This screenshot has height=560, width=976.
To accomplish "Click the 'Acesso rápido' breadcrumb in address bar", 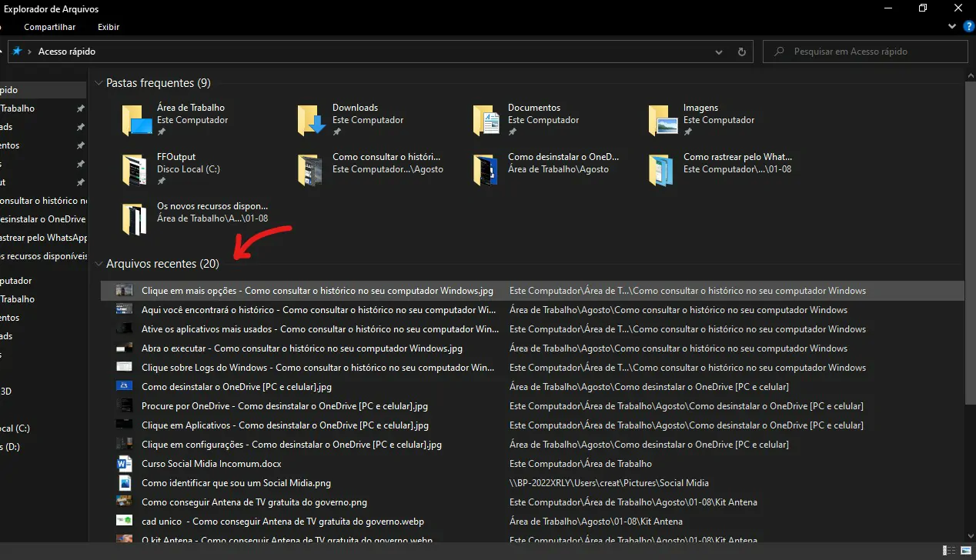I will [67, 52].
